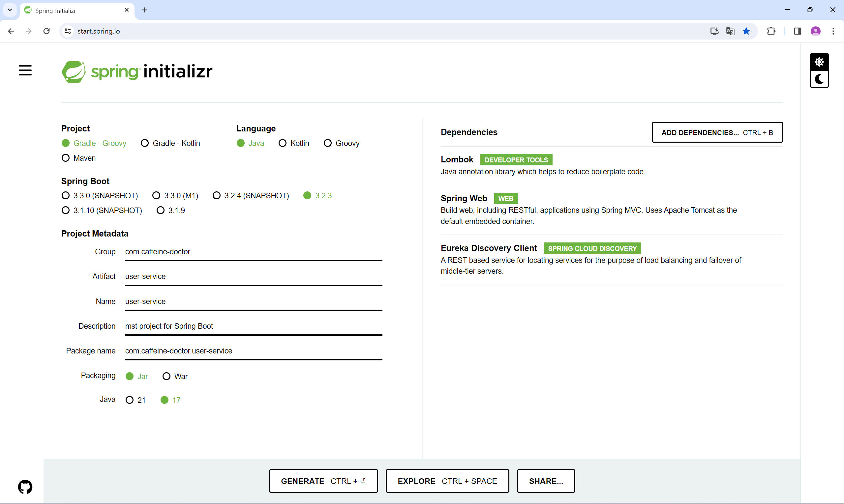Switch to dark theme moon icon
This screenshot has width=844, height=504.
tap(819, 79)
